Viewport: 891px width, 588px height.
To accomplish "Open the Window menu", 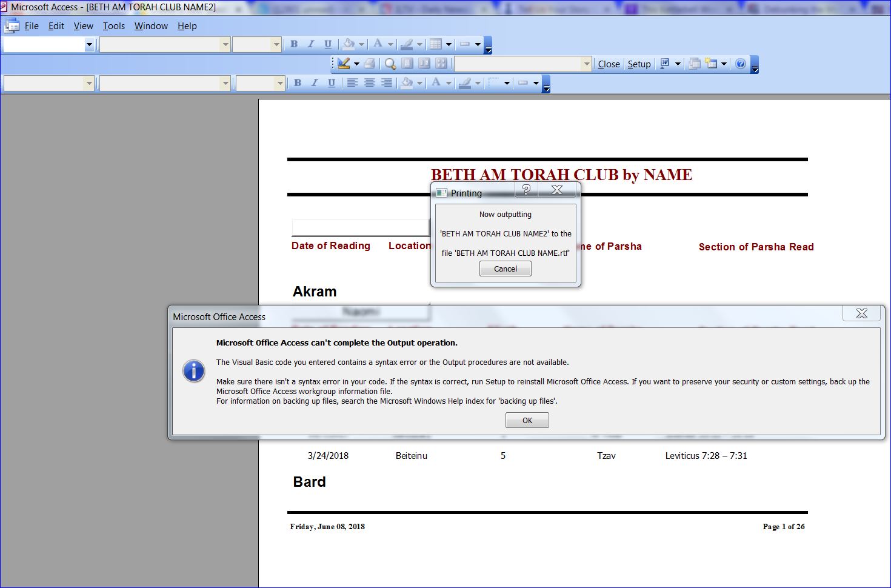I will click(150, 25).
